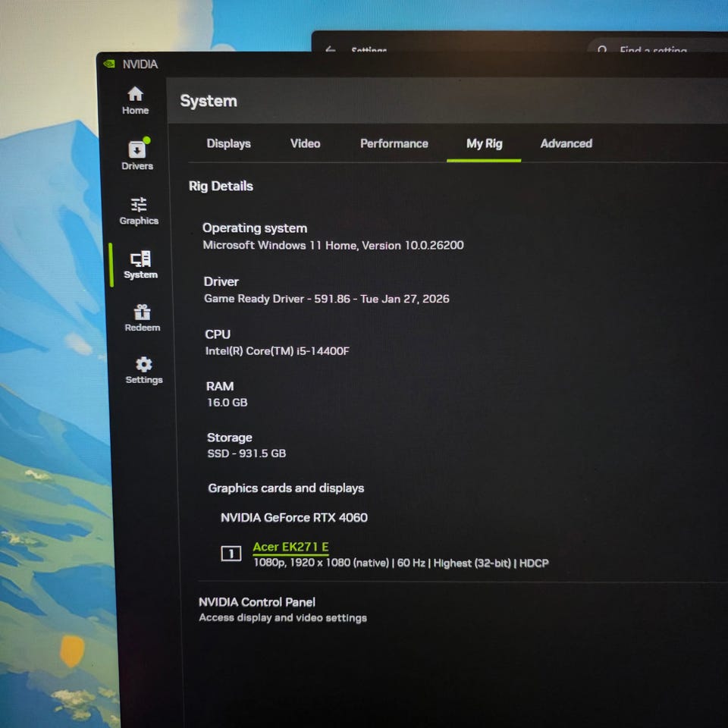Select Game Ready Driver 591.86 text
The height and width of the screenshot is (728, 728).
[326, 299]
